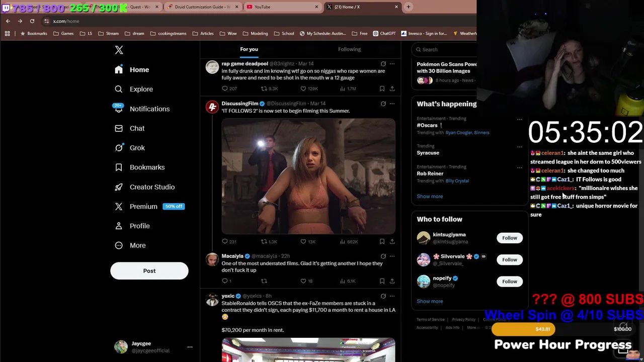Open Grok action on DiscussingFilm post
Viewport: 644px width, 362px height.
(383, 104)
